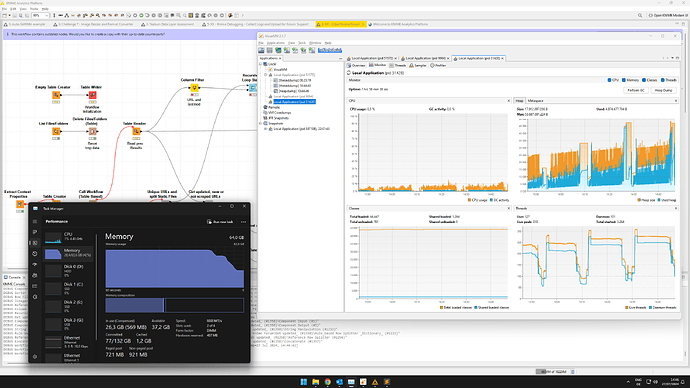690x388 pixels.
Task: Uncheck the CPU monitor checkbox
Action: (609, 80)
